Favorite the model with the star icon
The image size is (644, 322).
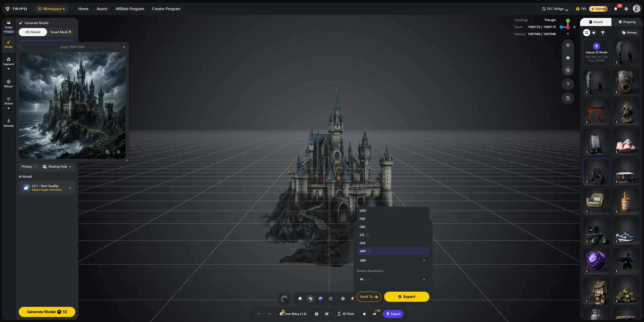click(x=364, y=314)
